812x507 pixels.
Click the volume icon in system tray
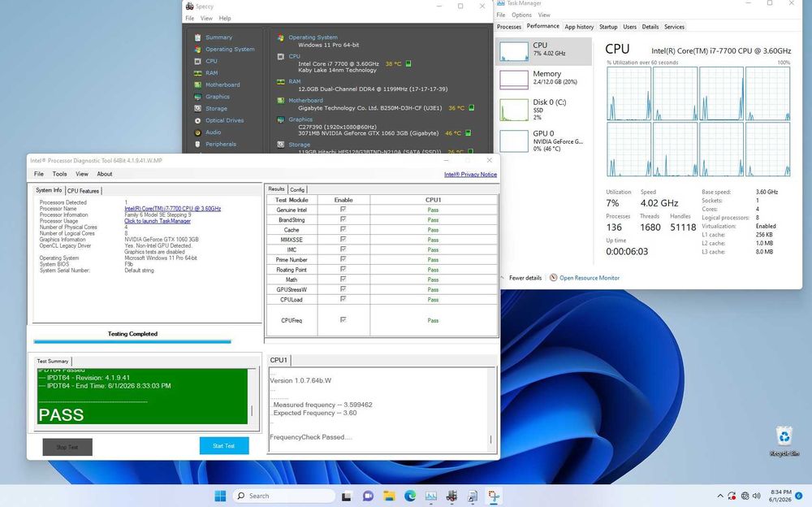click(757, 496)
